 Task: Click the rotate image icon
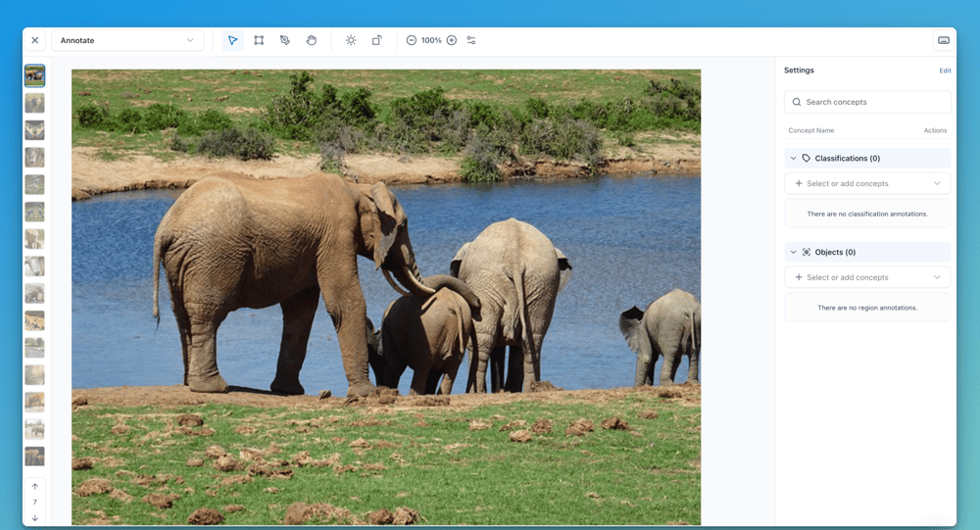pyautogui.click(x=377, y=40)
